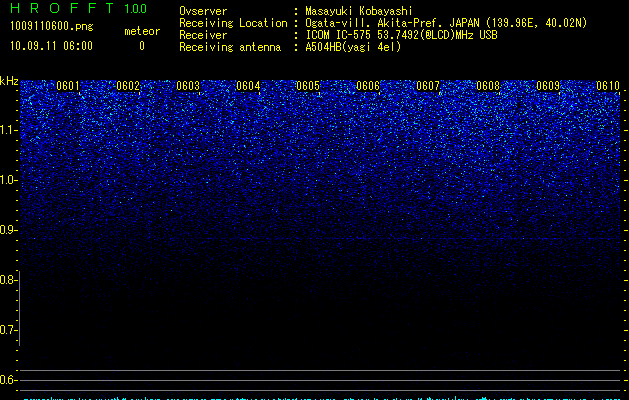The height and width of the screenshot is (400, 629).
Task: Click the Receiving antenna label
Action: tap(230, 47)
